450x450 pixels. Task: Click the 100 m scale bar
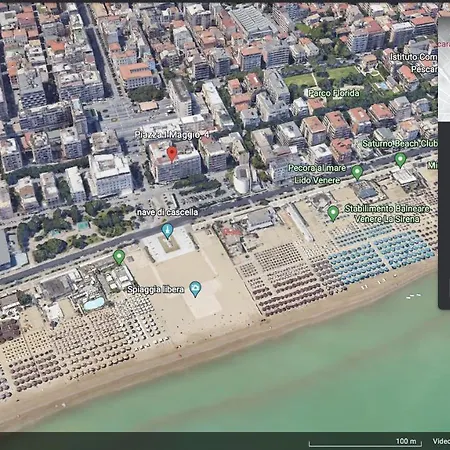tap(365, 443)
